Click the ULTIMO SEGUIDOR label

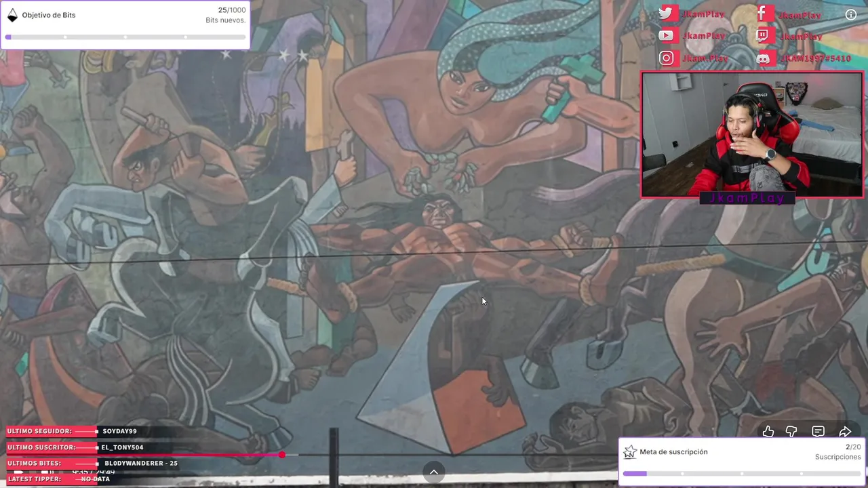point(39,431)
